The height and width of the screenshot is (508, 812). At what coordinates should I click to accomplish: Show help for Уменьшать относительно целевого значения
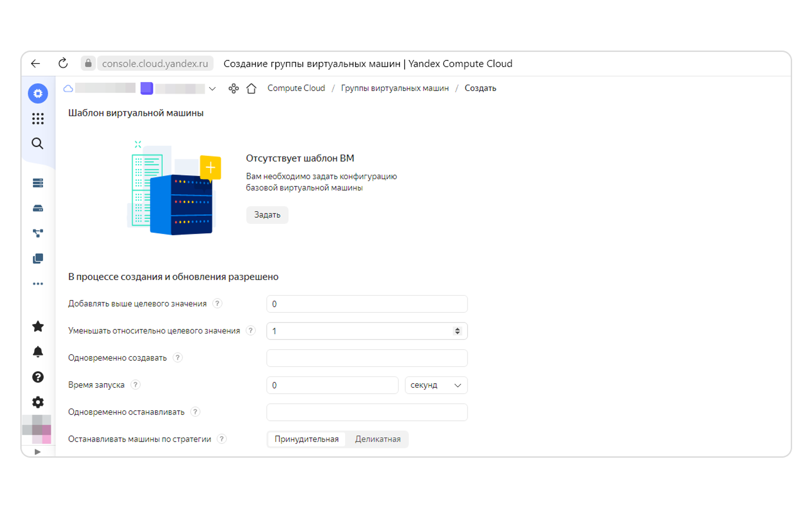click(251, 330)
